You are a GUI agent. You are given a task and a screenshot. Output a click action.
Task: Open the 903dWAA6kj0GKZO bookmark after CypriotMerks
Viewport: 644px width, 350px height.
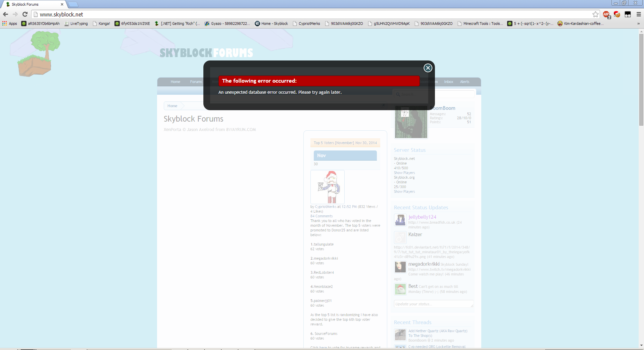click(x=344, y=24)
